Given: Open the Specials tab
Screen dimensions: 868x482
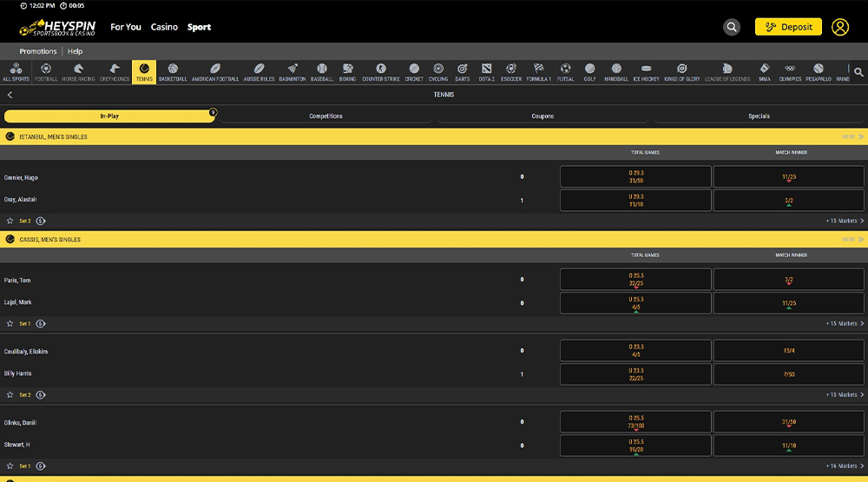Looking at the screenshot, I should pos(759,116).
